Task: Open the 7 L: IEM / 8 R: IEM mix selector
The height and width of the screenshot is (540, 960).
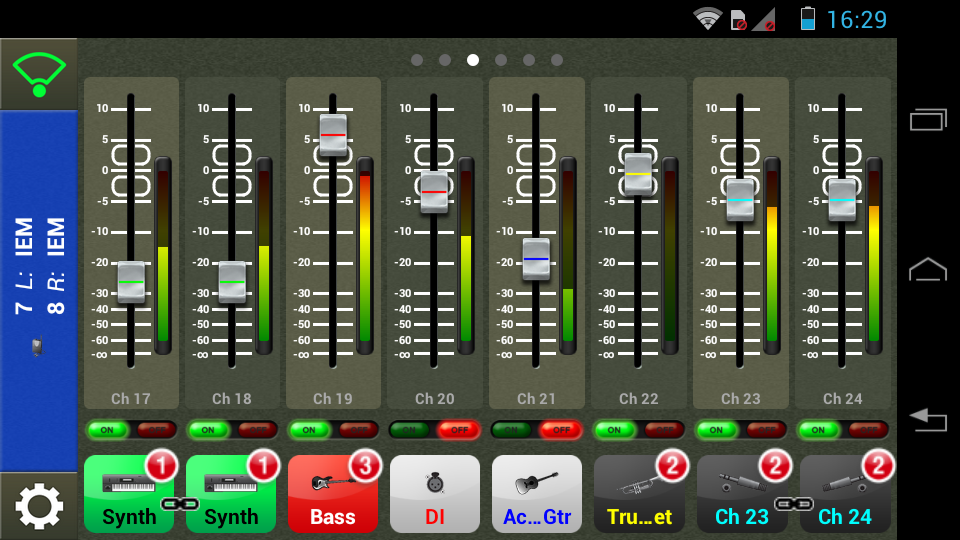Action: coord(39,291)
